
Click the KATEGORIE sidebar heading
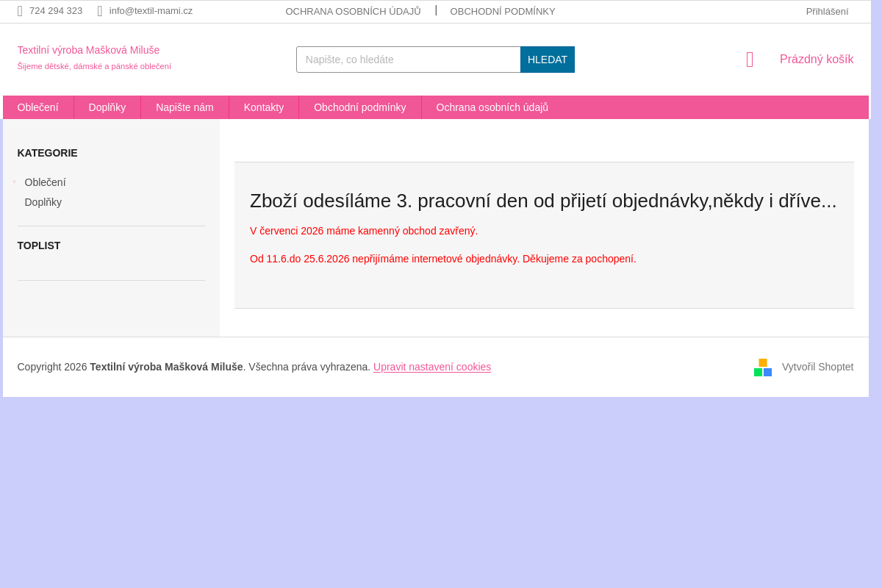[x=48, y=153]
